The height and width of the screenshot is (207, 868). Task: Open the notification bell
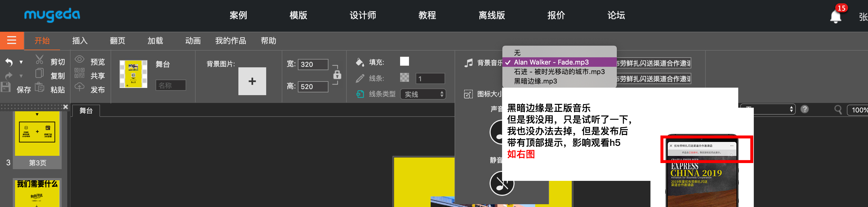pos(836,16)
